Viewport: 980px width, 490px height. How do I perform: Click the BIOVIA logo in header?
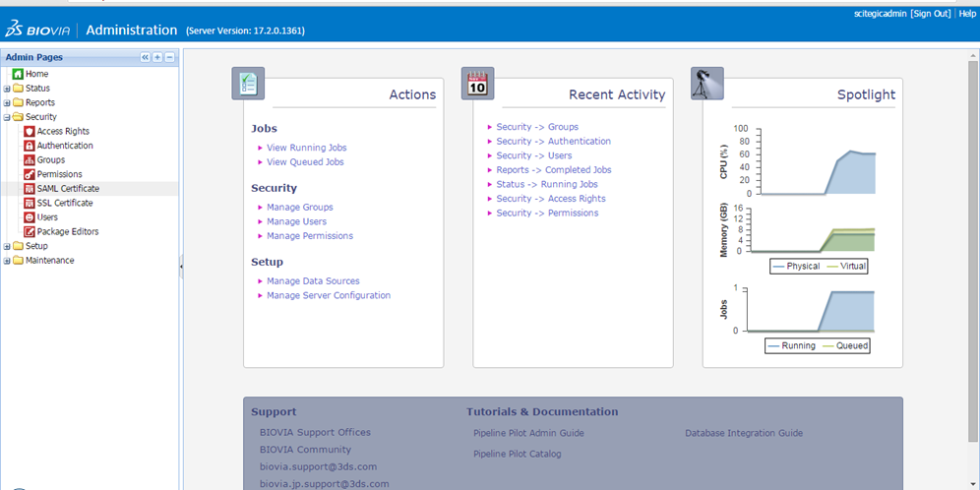(37, 30)
